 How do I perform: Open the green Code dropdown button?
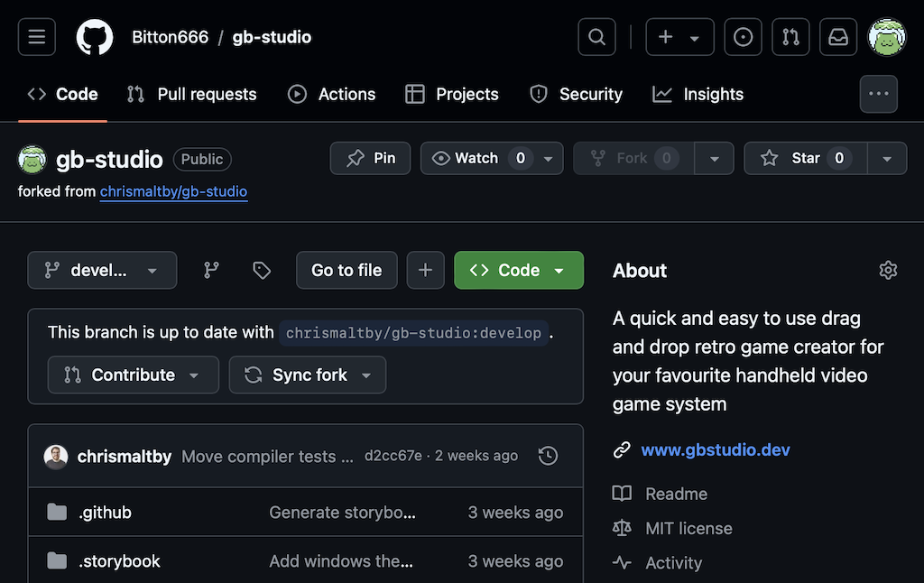[519, 270]
